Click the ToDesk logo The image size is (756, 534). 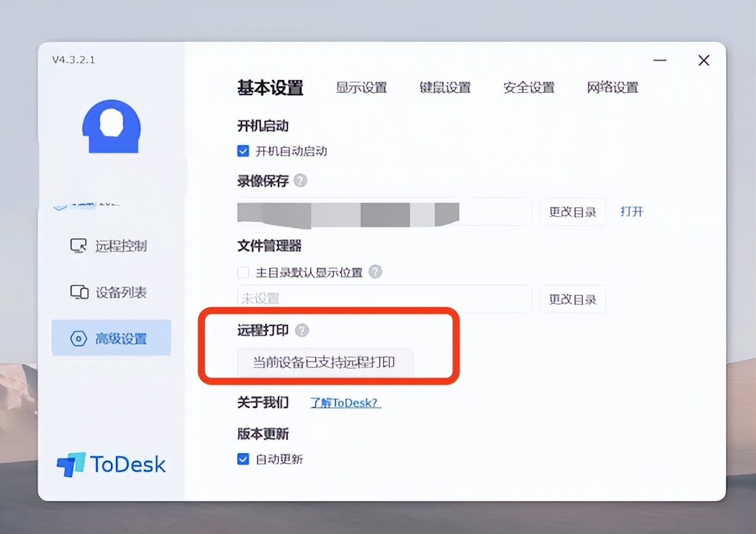click(x=110, y=465)
